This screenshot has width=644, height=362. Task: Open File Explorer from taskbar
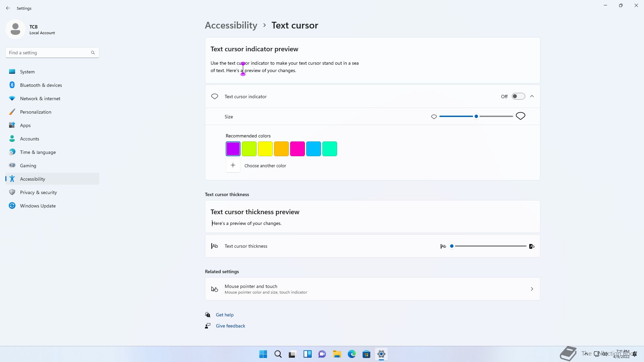(x=337, y=354)
